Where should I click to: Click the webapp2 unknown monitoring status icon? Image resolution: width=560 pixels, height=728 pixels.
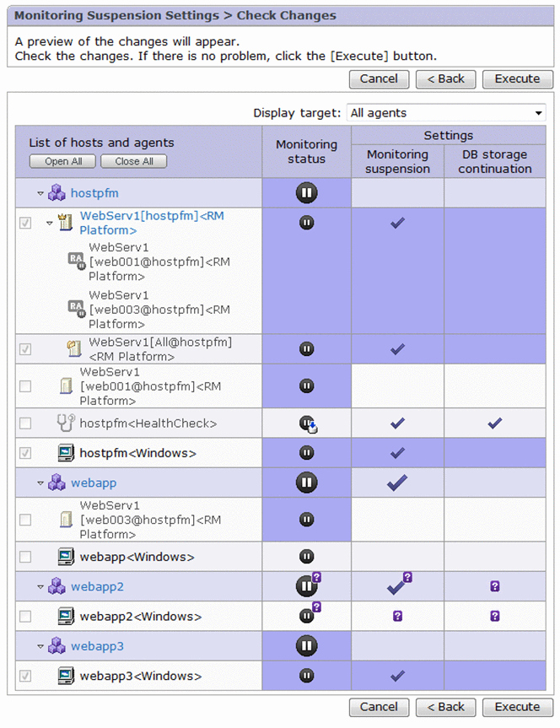[307, 585]
